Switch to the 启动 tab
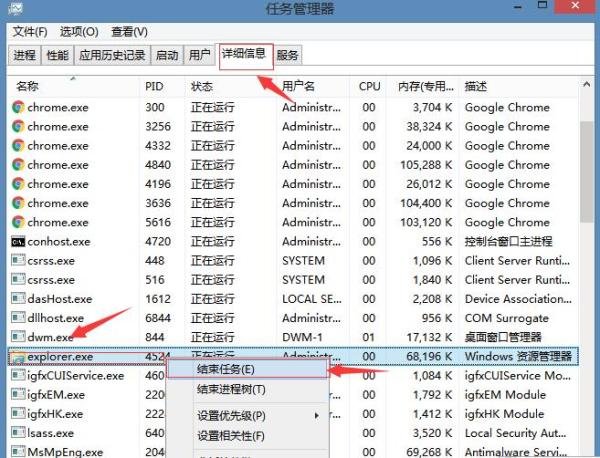 pyautogui.click(x=167, y=55)
